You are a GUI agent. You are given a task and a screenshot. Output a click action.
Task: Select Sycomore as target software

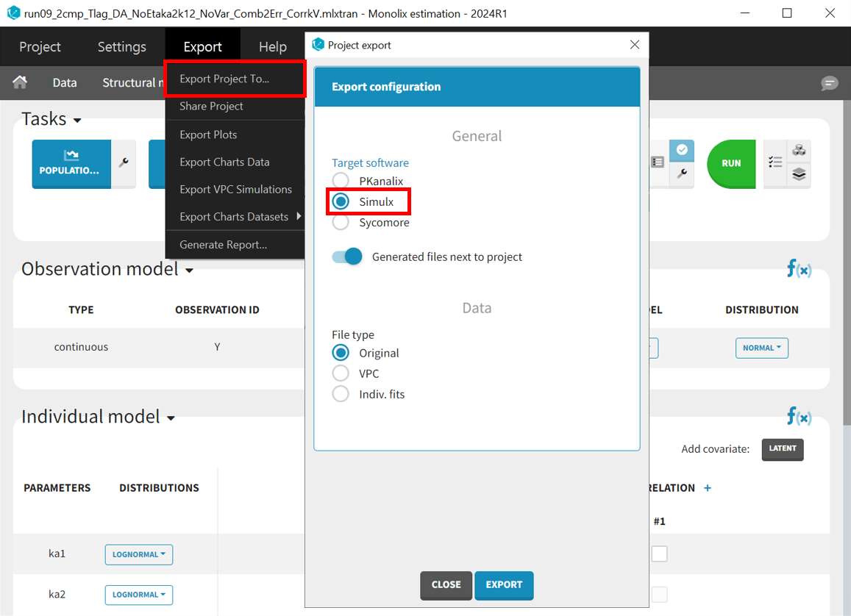point(341,222)
